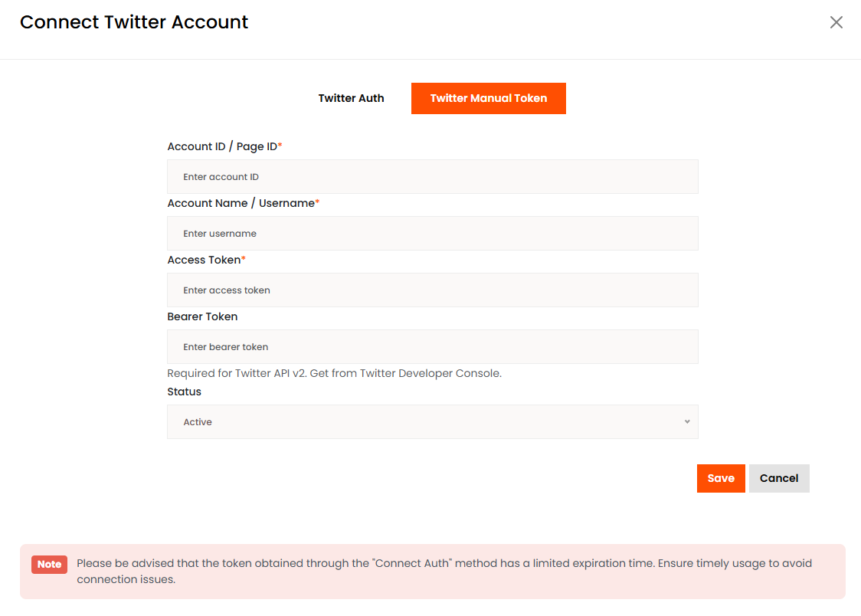Close the Connect Twitter Account dialog

[836, 22]
